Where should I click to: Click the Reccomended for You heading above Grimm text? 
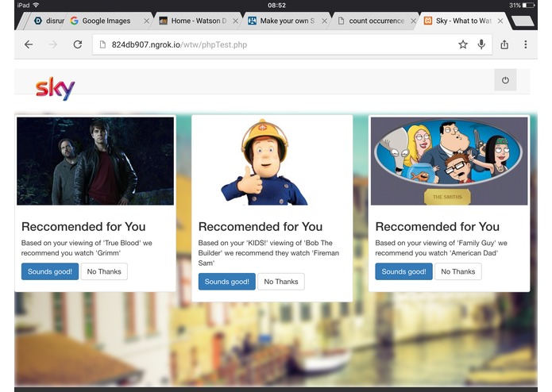point(83,227)
